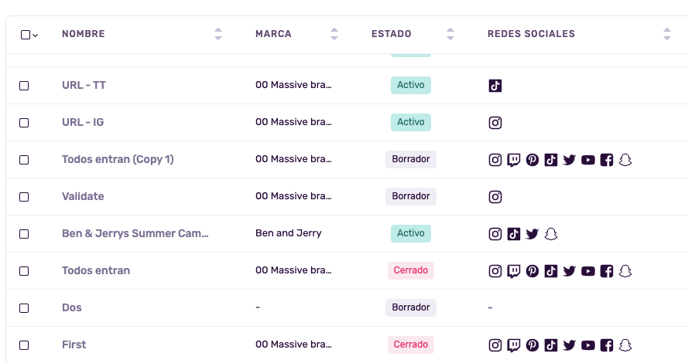Click the Instagram icon in URL - IG row

click(x=495, y=122)
